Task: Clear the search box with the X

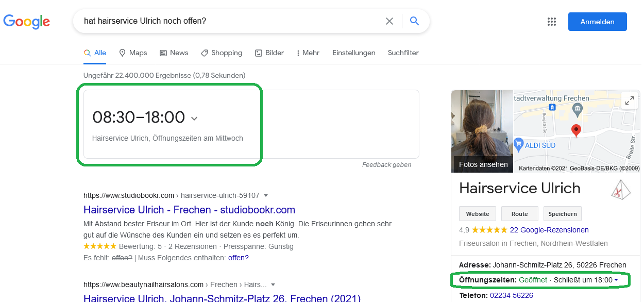Action: [389, 21]
